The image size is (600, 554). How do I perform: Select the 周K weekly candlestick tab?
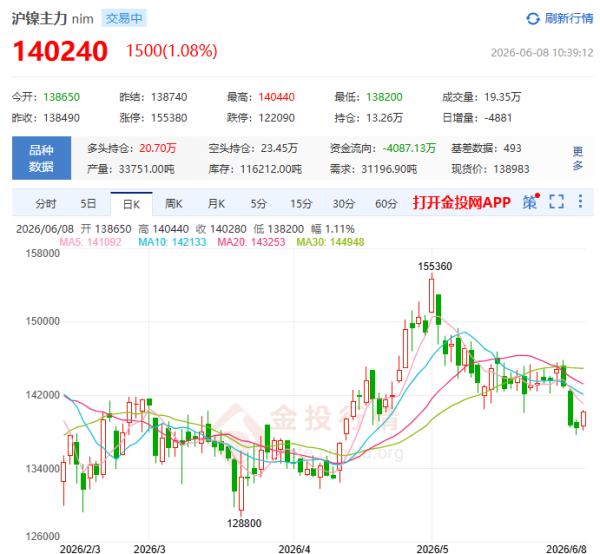point(174,204)
